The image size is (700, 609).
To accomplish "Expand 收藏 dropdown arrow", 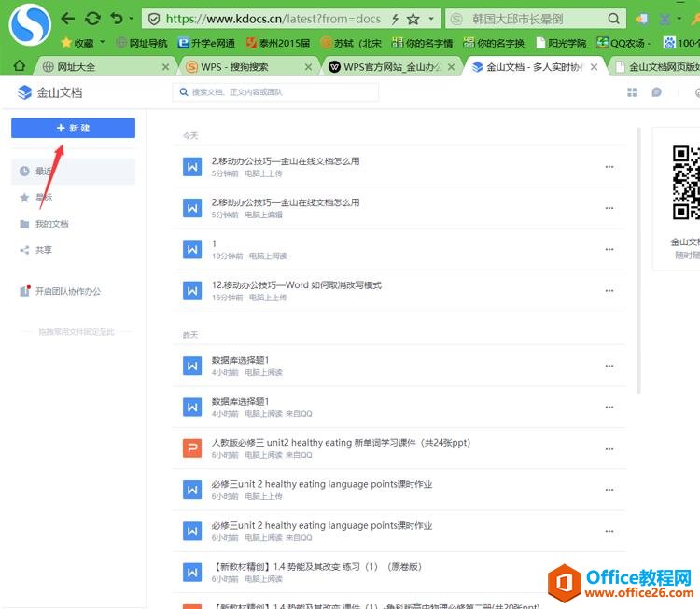I will tap(103, 42).
